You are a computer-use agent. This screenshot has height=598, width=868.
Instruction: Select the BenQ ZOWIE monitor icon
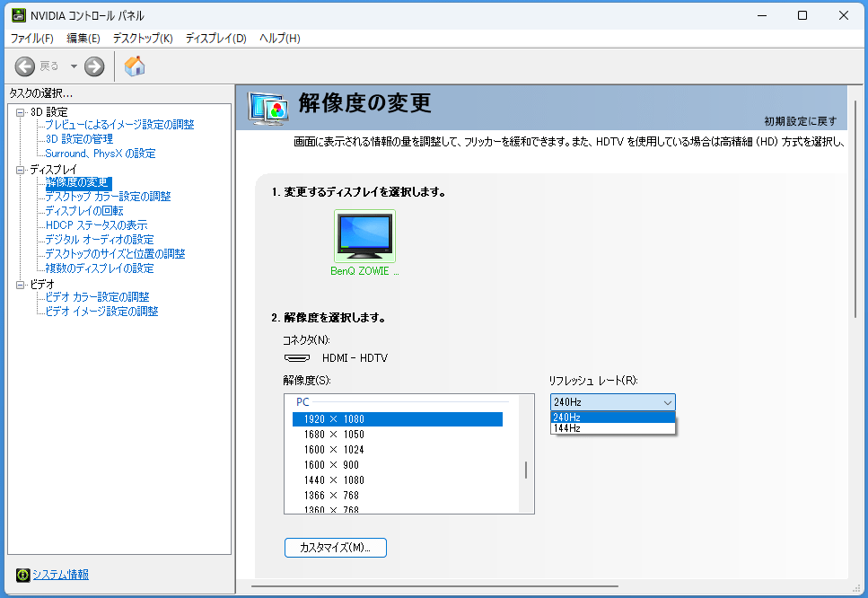(364, 236)
